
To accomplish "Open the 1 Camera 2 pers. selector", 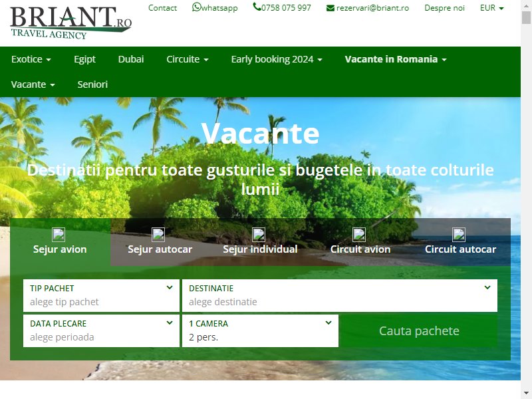I will [260, 331].
